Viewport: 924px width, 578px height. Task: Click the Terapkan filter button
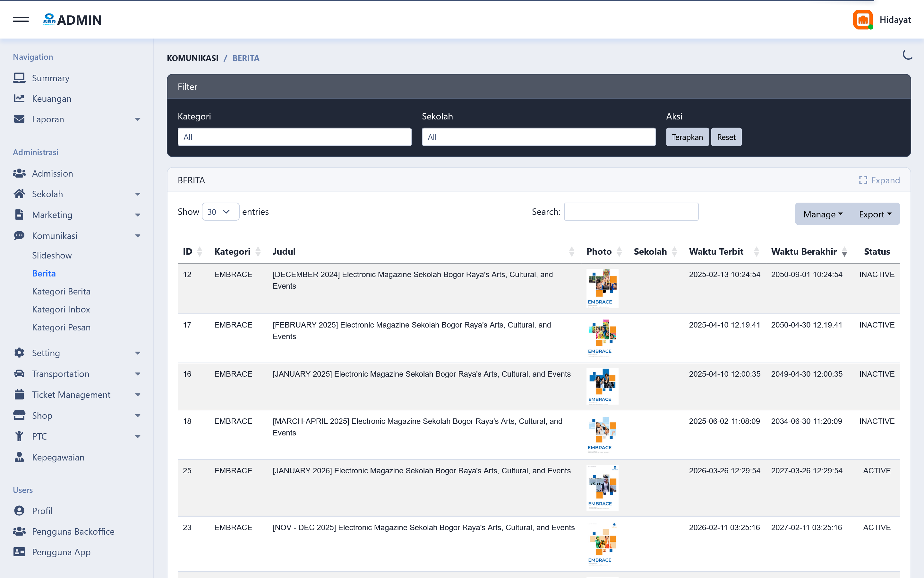(x=687, y=137)
